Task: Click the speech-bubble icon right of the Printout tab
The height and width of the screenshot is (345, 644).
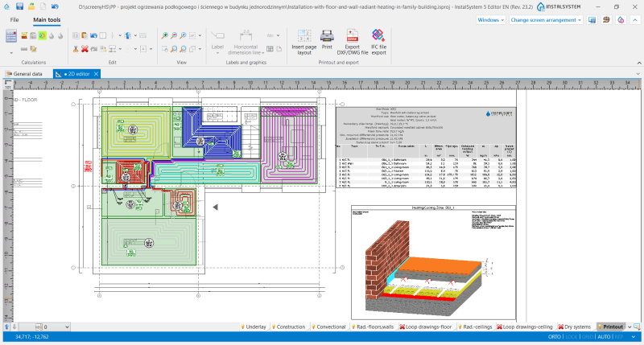Action: pos(637,327)
